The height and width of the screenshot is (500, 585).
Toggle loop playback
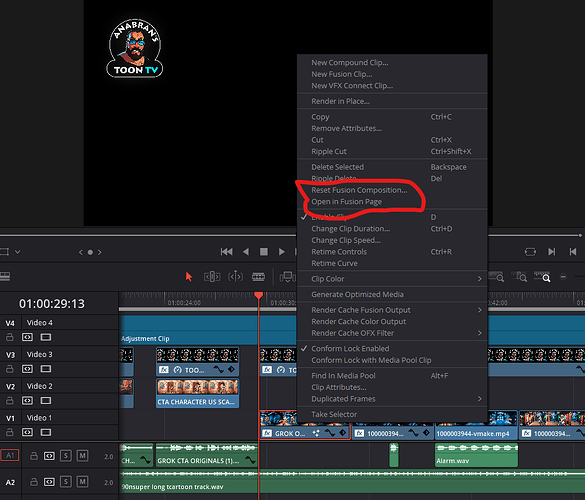530,252
